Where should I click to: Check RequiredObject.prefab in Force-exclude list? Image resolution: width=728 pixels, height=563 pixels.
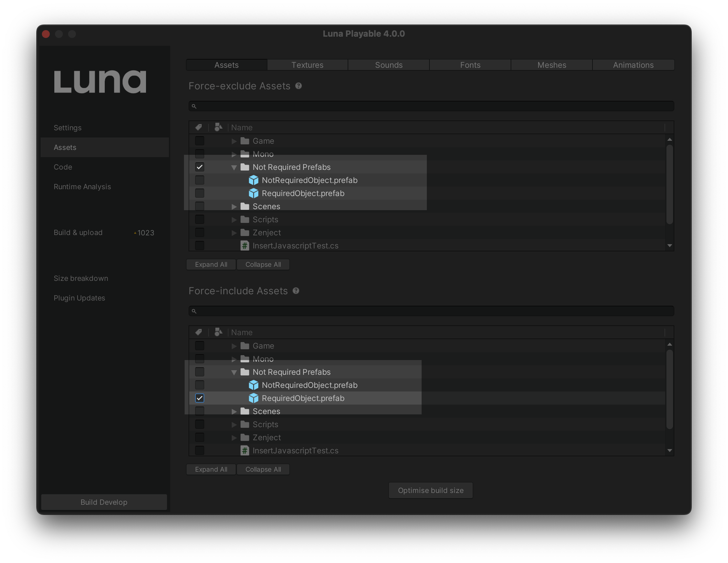[200, 193]
